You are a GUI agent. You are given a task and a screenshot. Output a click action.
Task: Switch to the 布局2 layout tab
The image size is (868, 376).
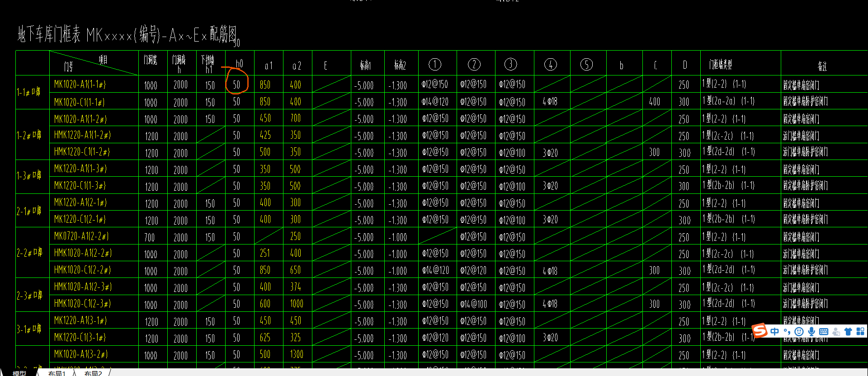tap(93, 373)
